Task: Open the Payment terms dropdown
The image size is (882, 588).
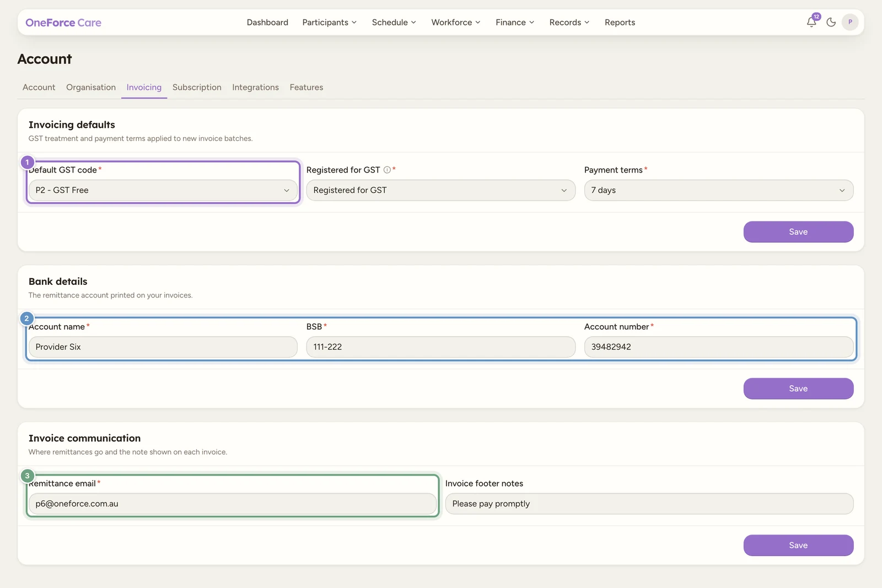Action: pyautogui.click(x=719, y=190)
